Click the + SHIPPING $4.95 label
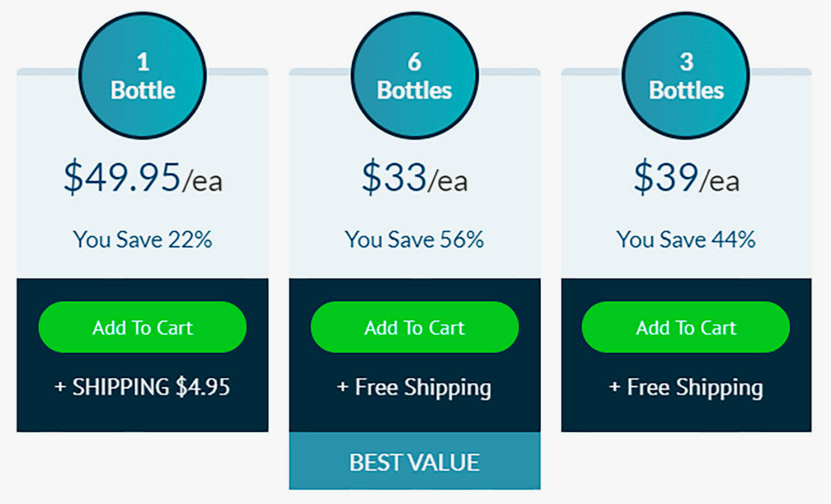 143,387
